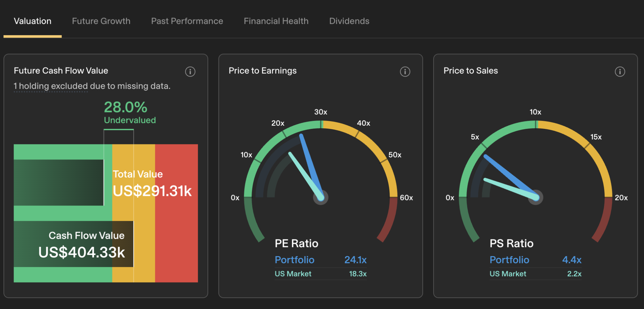Click the PE Ratio Portfolio 24.1x row

pos(320,260)
